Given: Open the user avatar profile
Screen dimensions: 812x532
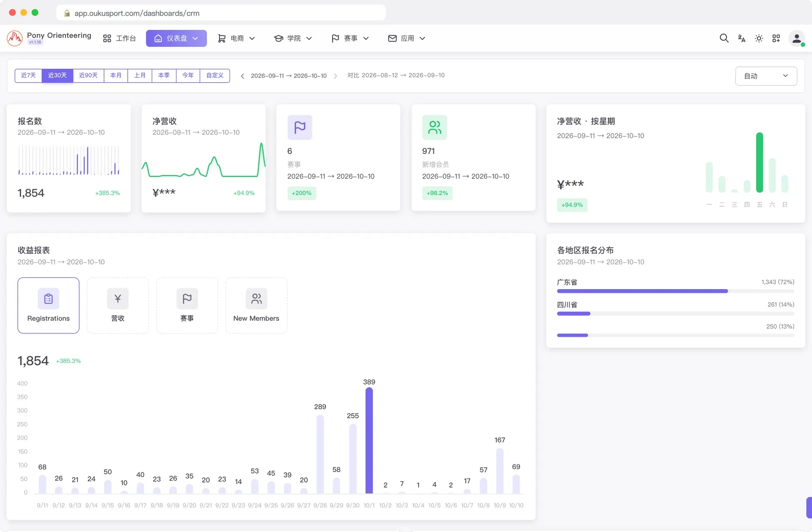Looking at the screenshot, I should pos(796,38).
